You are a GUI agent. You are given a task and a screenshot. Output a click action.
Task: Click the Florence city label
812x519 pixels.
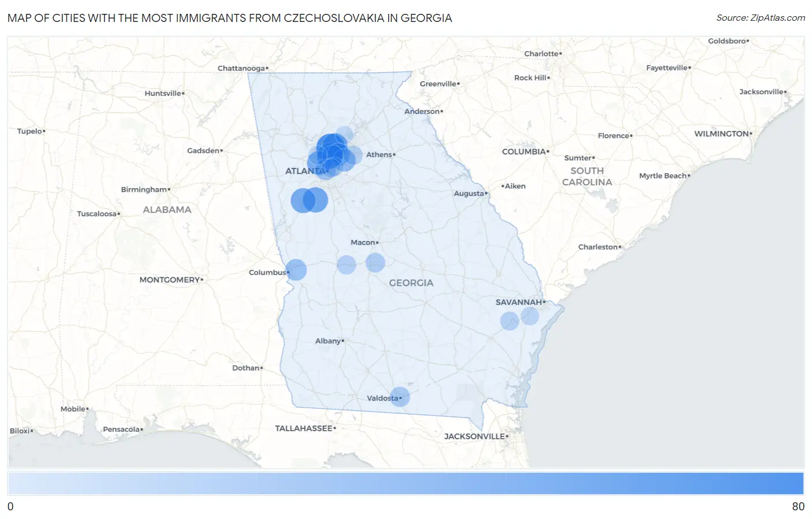coord(614,136)
